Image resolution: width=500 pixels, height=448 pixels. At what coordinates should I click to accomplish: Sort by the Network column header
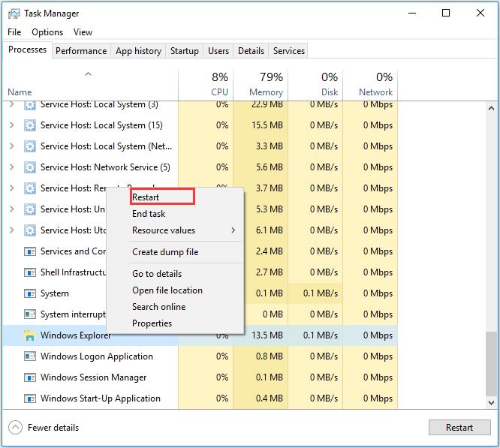click(x=370, y=84)
